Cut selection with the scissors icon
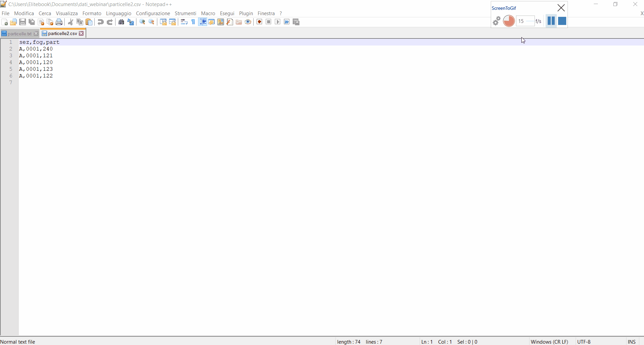Viewport: 644px width, 345px height. click(x=70, y=22)
